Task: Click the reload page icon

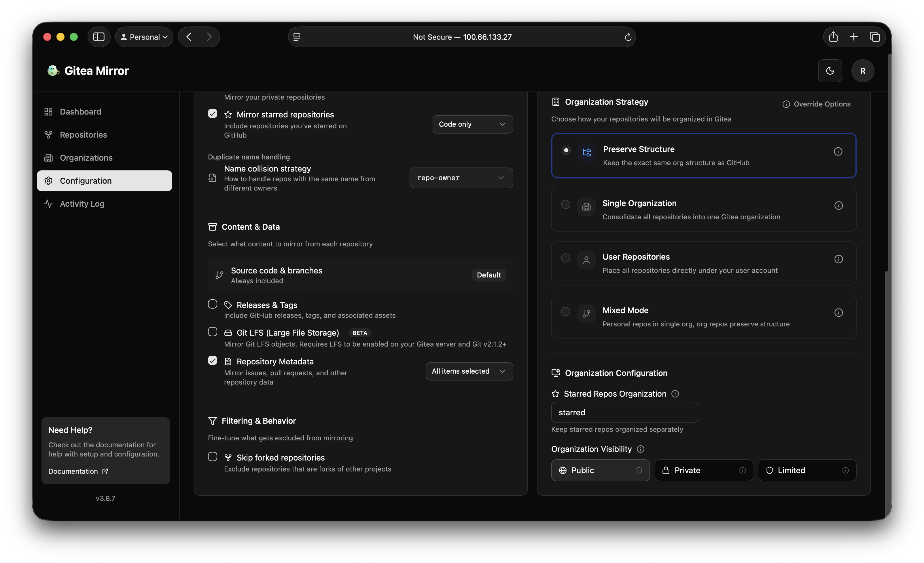Action: pos(628,37)
